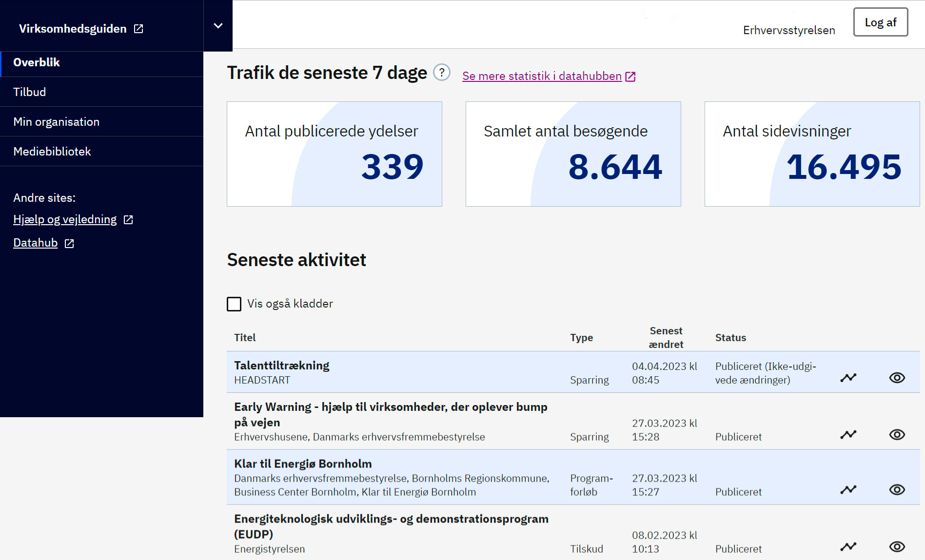This screenshot has height=560, width=925.
Task: Select Overblik in the sidebar
Action: tap(37, 62)
